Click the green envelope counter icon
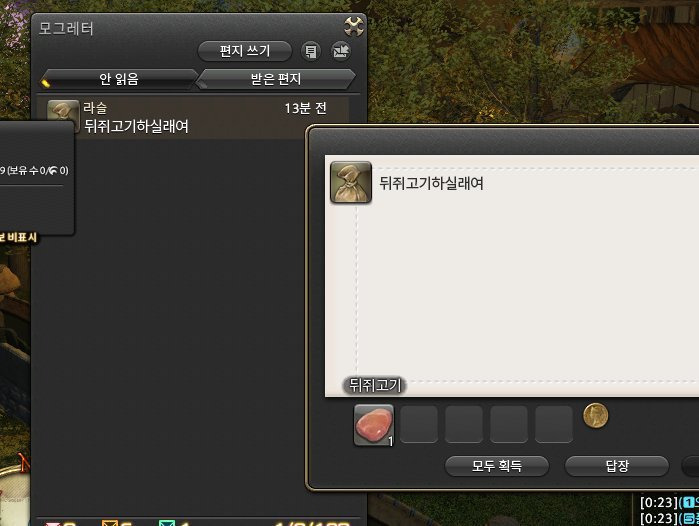Image resolution: width=699 pixels, height=526 pixels. click(167, 523)
